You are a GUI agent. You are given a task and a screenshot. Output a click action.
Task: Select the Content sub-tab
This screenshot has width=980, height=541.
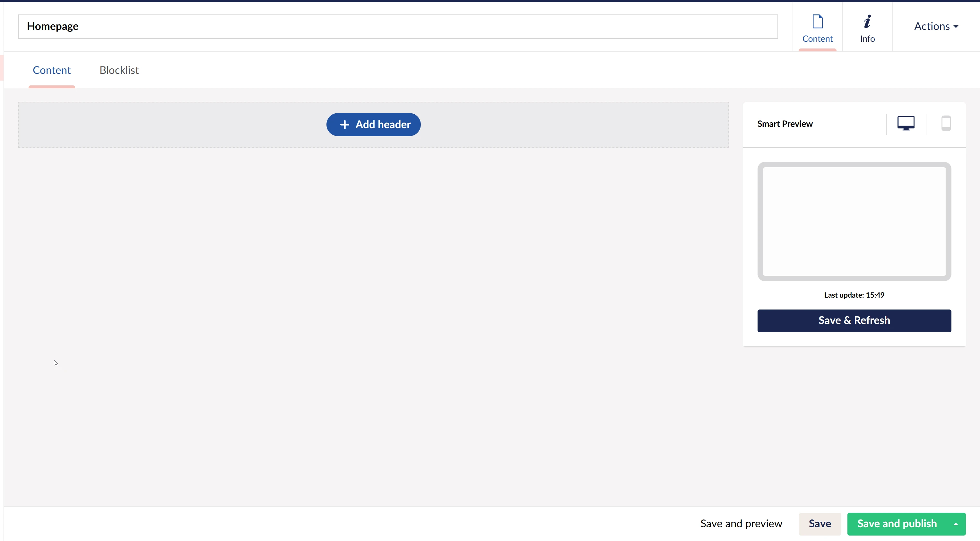(x=52, y=70)
